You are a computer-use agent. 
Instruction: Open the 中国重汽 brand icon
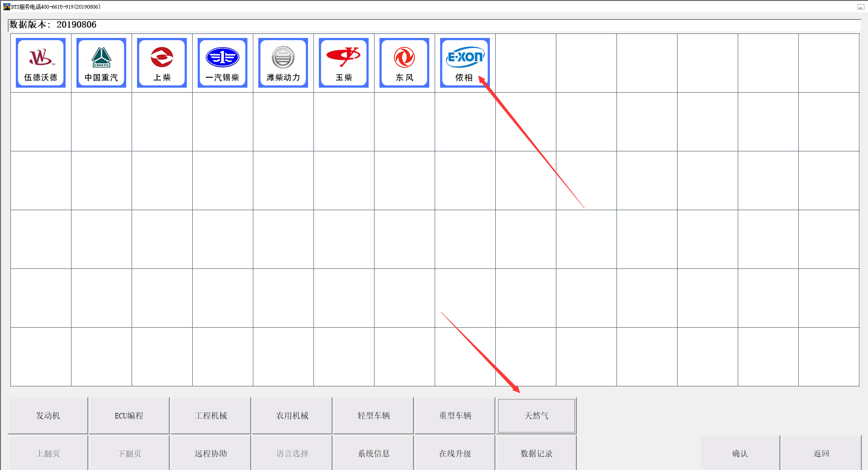pyautogui.click(x=101, y=63)
